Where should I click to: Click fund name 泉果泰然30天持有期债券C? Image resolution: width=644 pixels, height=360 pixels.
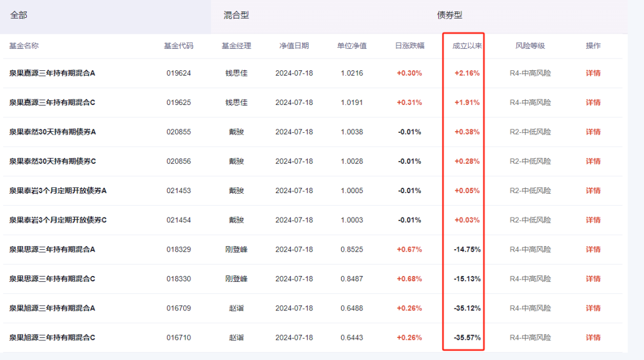click(52, 162)
